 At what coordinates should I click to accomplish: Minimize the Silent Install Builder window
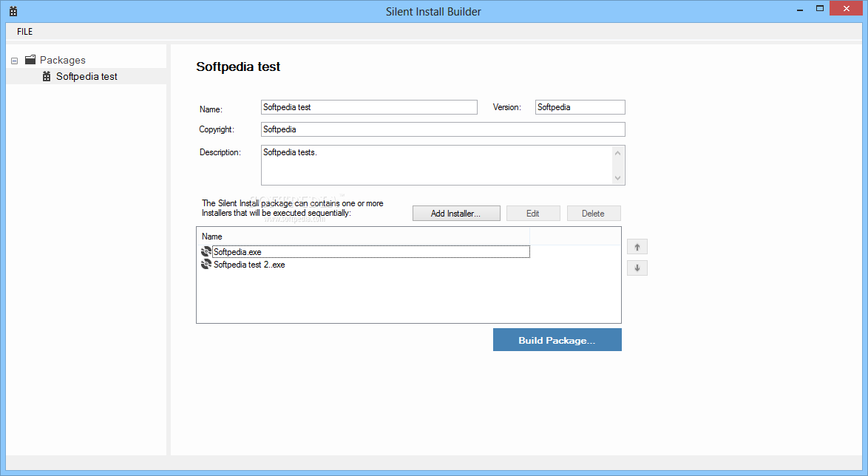[x=800, y=10]
